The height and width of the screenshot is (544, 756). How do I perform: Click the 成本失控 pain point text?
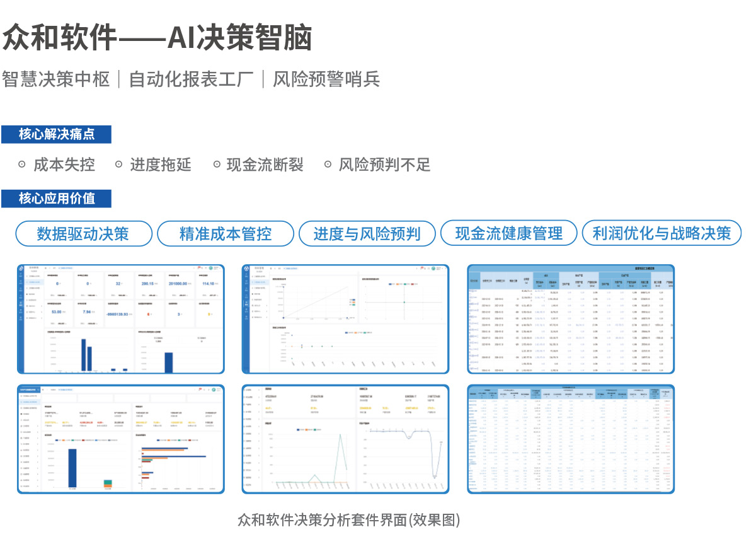click(x=64, y=165)
